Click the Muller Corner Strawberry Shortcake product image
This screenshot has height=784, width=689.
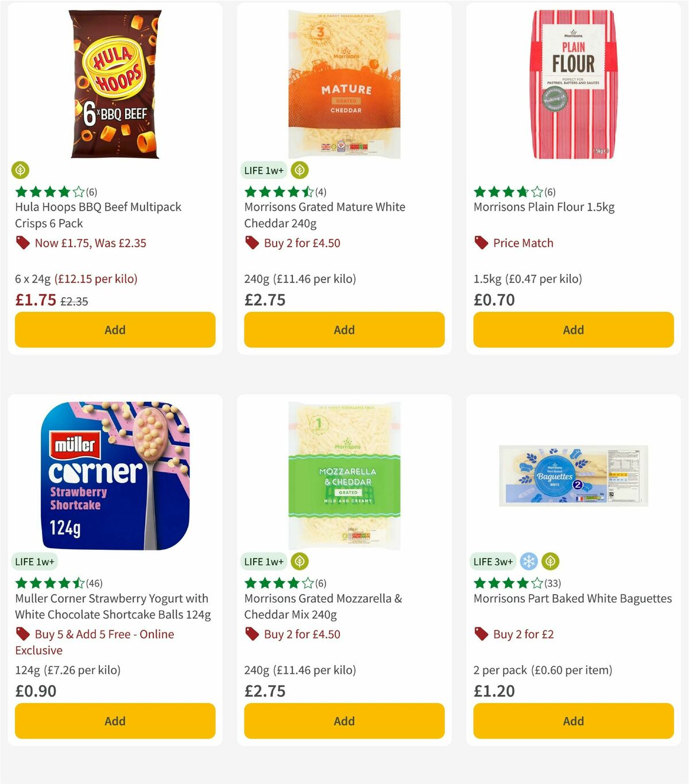click(x=114, y=476)
